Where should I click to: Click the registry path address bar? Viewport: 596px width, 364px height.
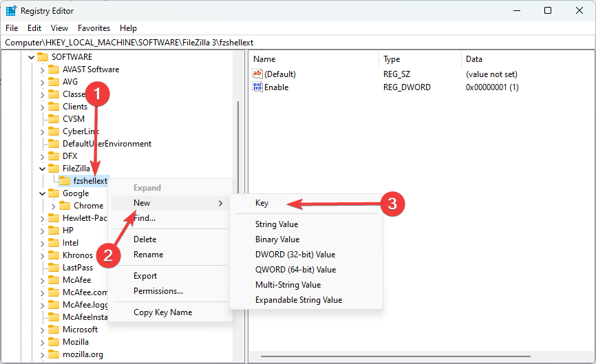click(297, 43)
